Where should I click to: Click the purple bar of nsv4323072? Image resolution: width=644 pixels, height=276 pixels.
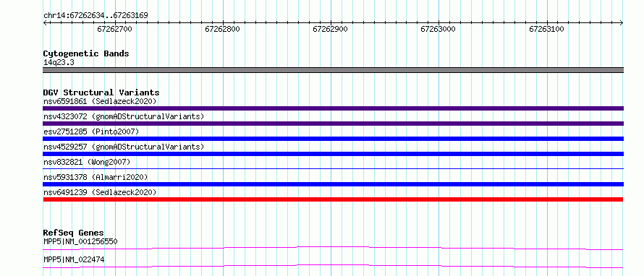pyautogui.click(x=333, y=124)
